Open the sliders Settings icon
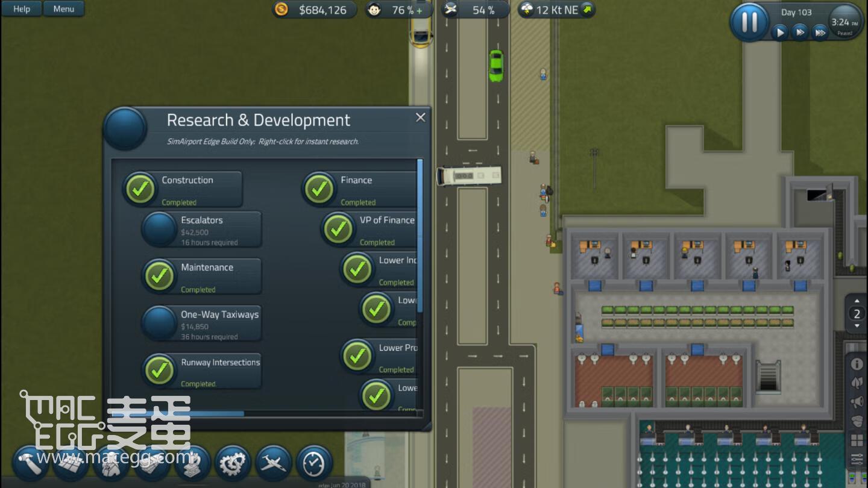Screen dimensions: 868x488 tap(857, 460)
